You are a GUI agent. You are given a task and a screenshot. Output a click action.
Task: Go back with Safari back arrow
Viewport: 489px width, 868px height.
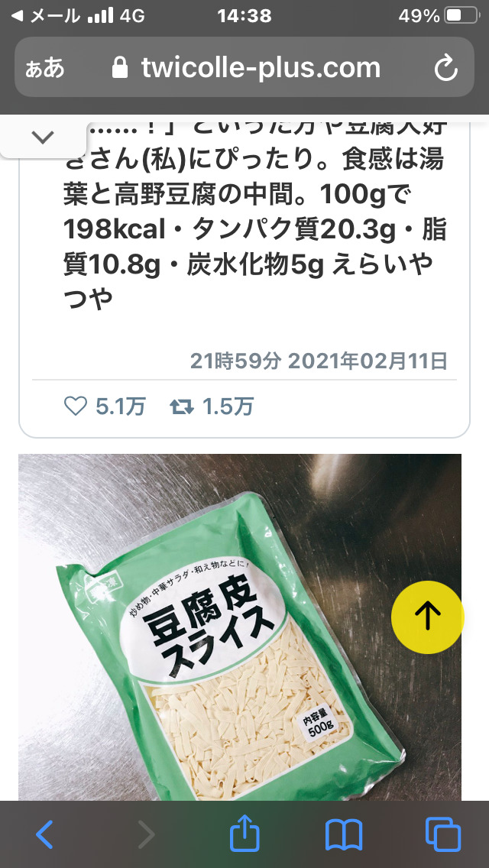pos(44,834)
